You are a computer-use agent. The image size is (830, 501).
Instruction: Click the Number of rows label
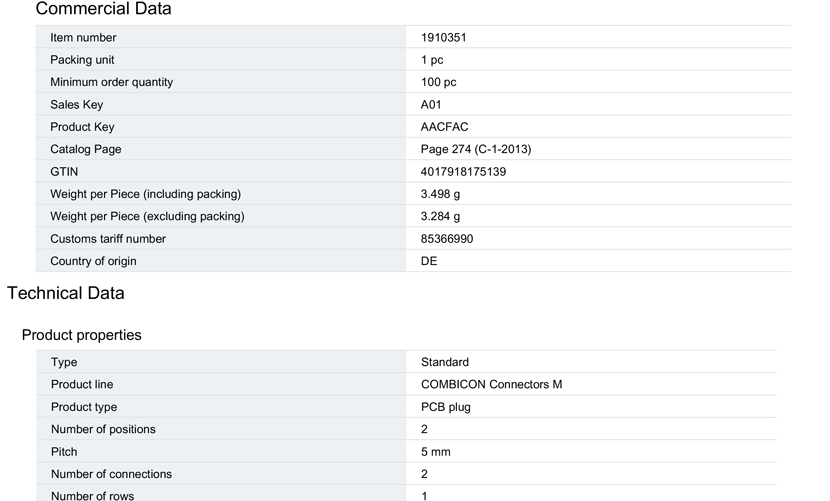92,496
